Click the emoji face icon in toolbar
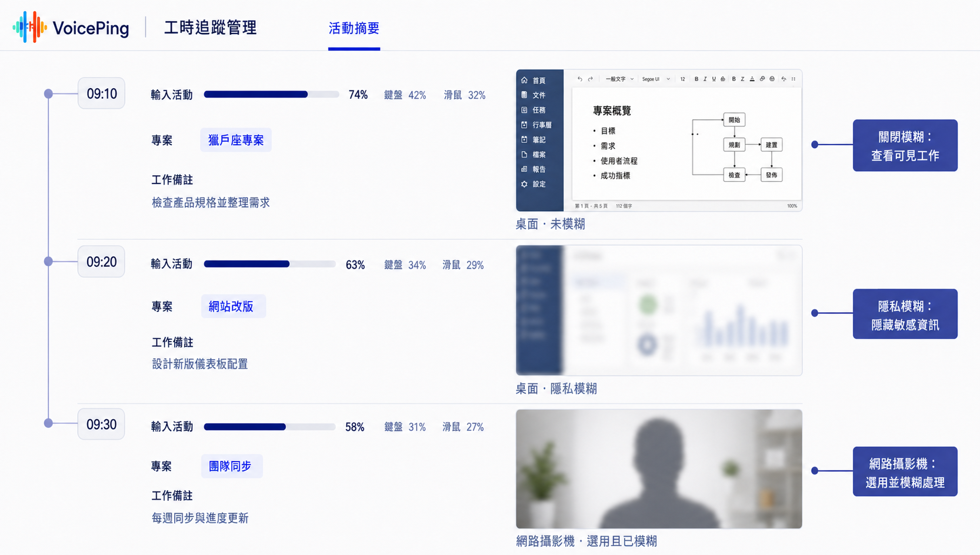The image size is (980, 555). click(772, 79)
